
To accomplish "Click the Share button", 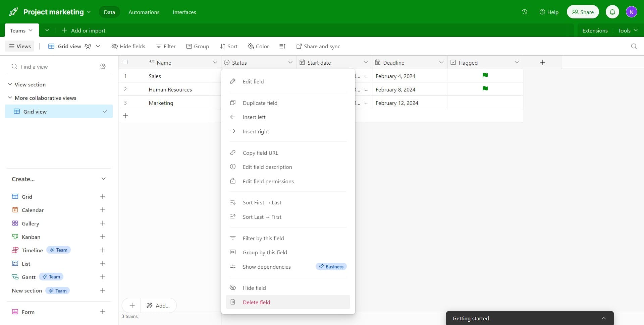I will point(583,12).
